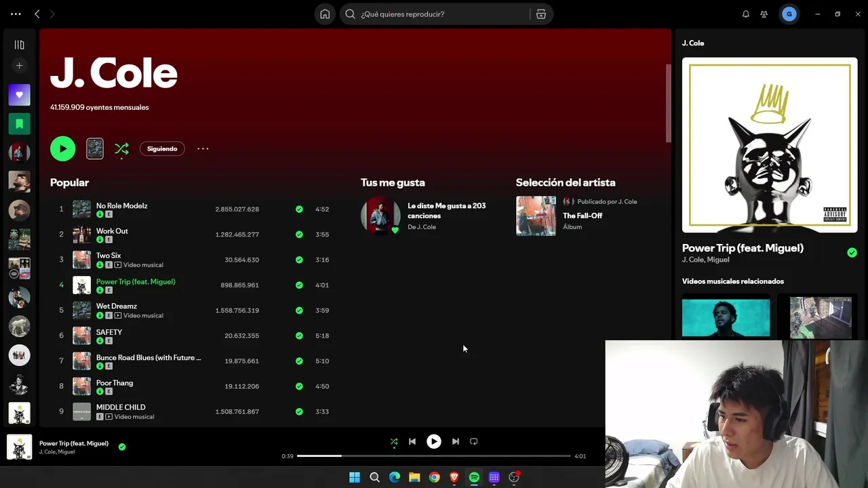Toggle saved check in now playing panel
Image resolution: width=868 pixels, height=488 pixels.
pyautogui.click(x=852, y=253)
